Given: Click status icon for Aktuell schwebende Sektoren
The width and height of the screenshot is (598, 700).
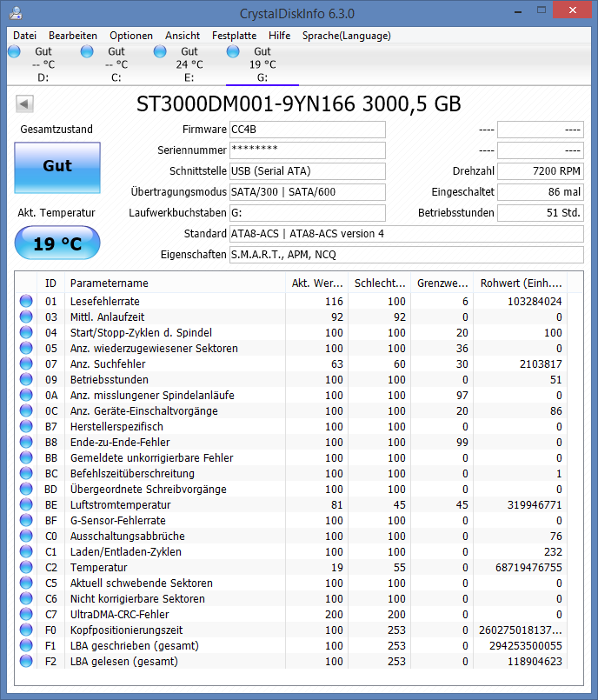Looking at the screenshot, I should coord(26,583).
